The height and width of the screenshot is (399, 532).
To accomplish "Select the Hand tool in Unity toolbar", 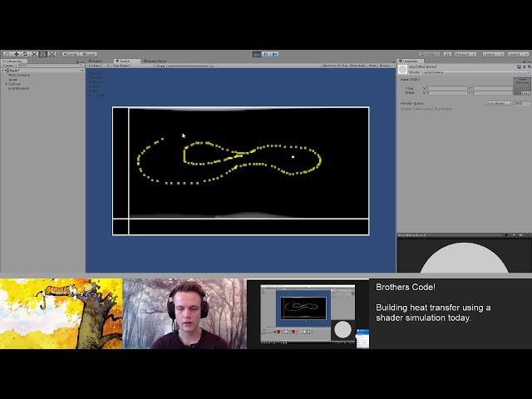I will [7, 54].
